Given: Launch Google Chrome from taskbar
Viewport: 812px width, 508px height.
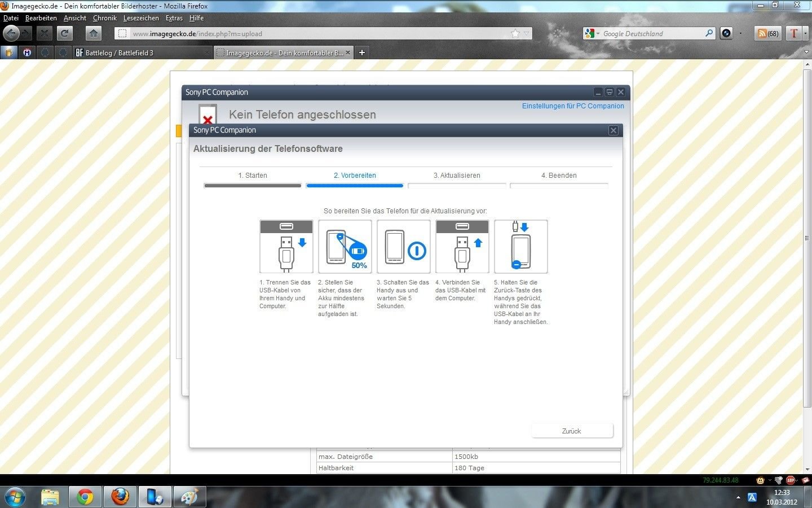Looking at the screenshot, I should 85,497.
